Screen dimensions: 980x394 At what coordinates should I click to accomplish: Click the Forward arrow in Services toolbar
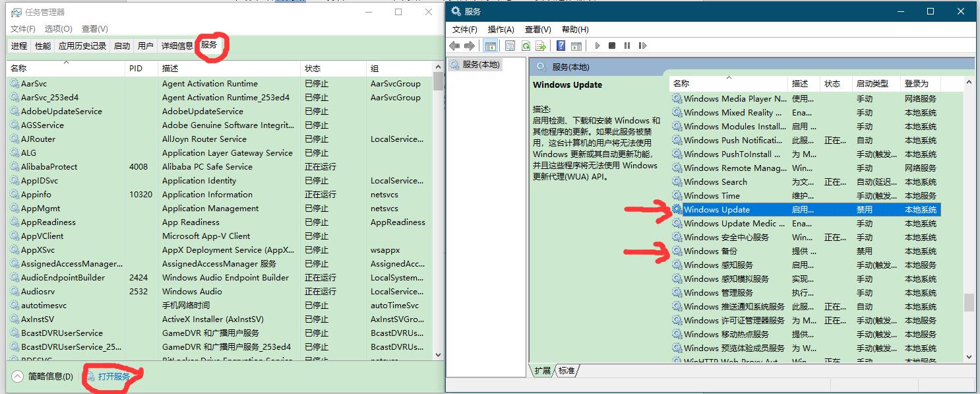470,46
